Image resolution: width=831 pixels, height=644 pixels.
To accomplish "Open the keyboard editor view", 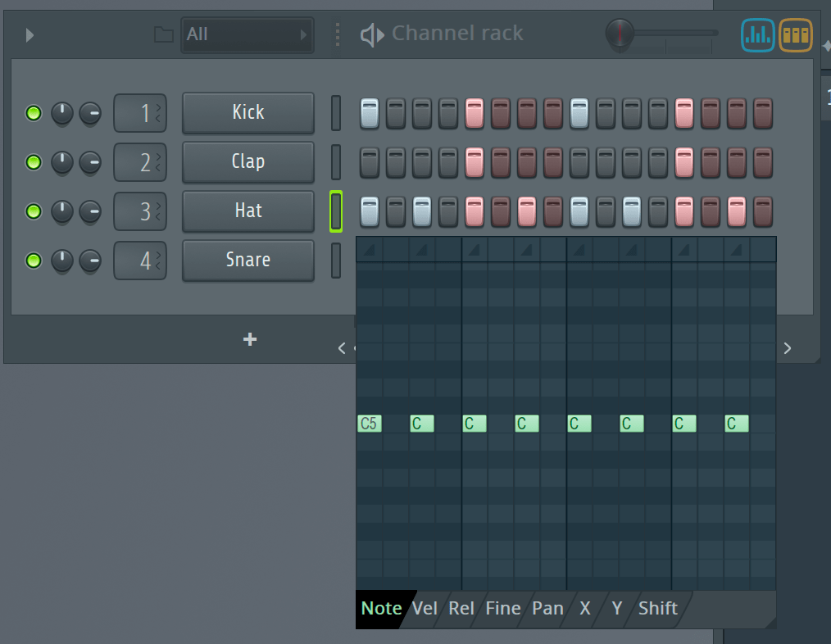I will pyautogui.click(x=794, y=34).
